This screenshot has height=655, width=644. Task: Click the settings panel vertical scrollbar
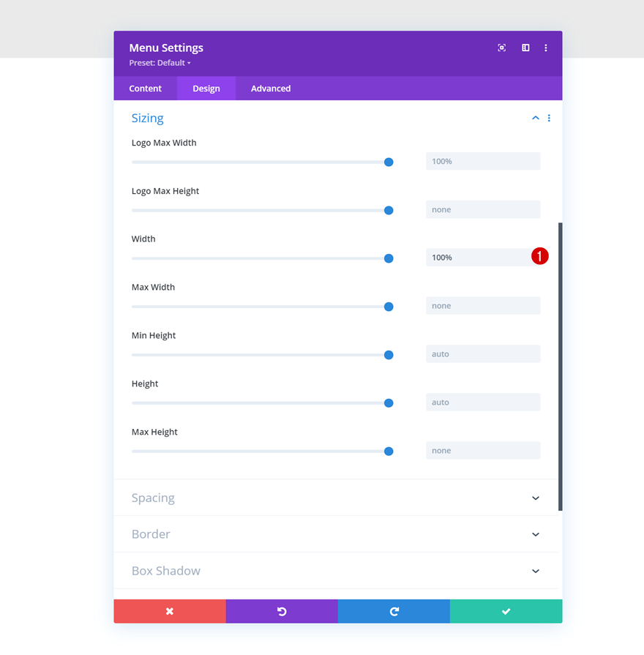[560, 366]
